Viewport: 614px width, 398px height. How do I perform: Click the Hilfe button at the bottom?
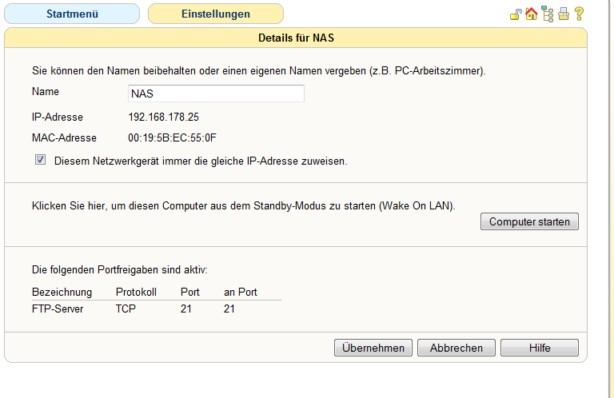539,348
